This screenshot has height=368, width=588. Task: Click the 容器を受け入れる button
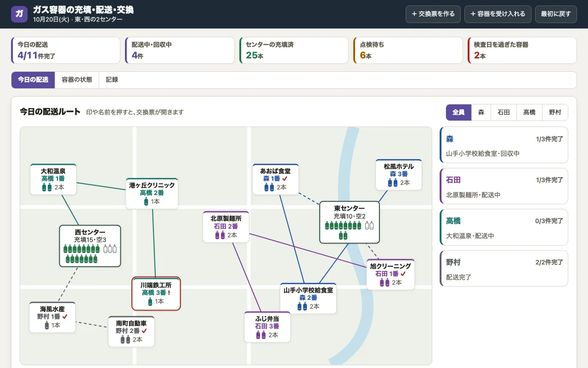pyautogui.click(x=498, y=14)
